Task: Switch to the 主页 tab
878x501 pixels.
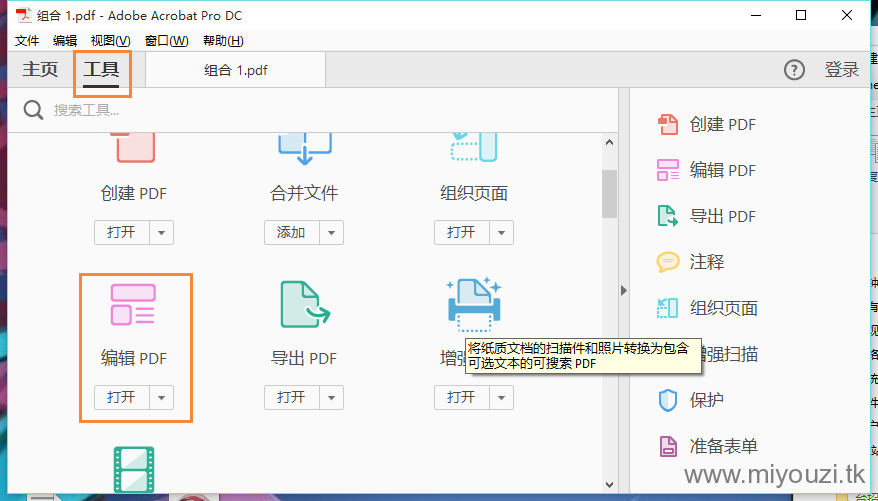Action: [x=40, y=69]
